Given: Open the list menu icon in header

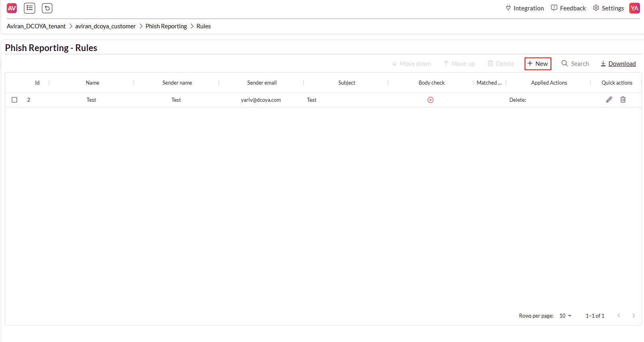Looking at the screenshot, I should (x=30, y=8).
